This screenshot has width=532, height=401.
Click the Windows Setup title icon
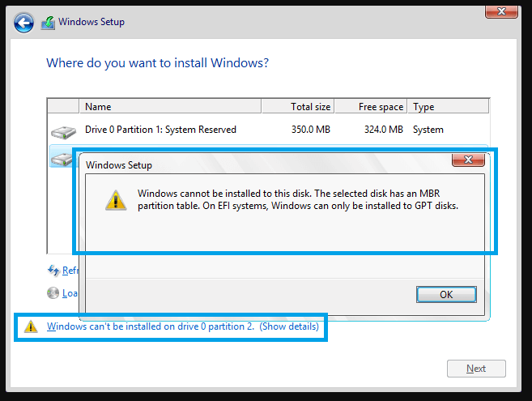point(48,23)
